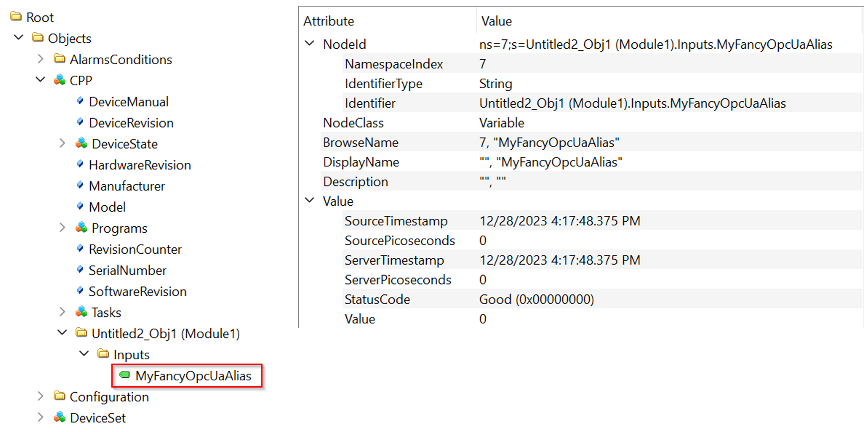Click the DeviceManual property icon
Image resolution: width=868 pixels, height=432 pixels.
pyautogui.click(x=80, y=101)
